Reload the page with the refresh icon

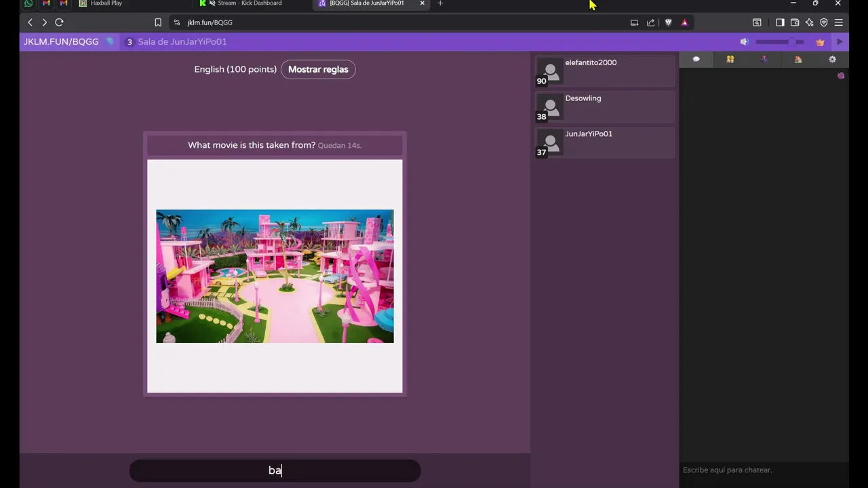point(59,22)
